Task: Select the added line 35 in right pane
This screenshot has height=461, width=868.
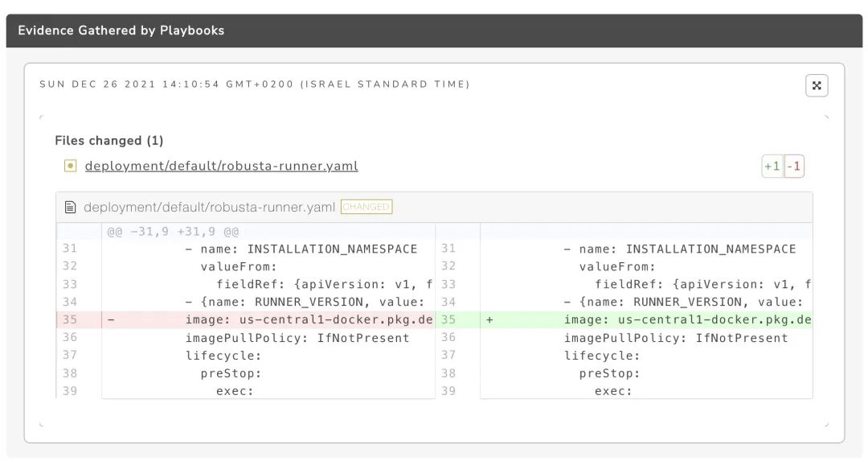Action: 624,319
